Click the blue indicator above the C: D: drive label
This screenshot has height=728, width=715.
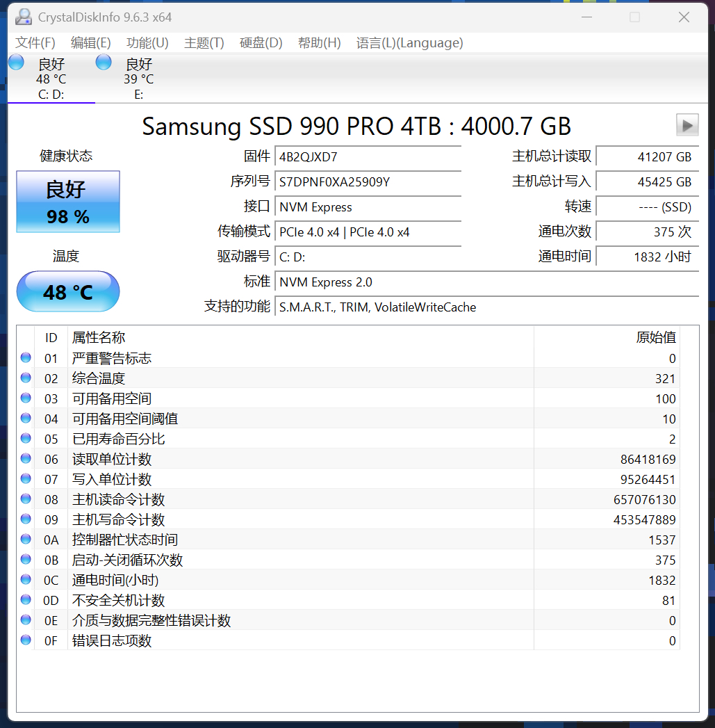click(x=15, y=61)
